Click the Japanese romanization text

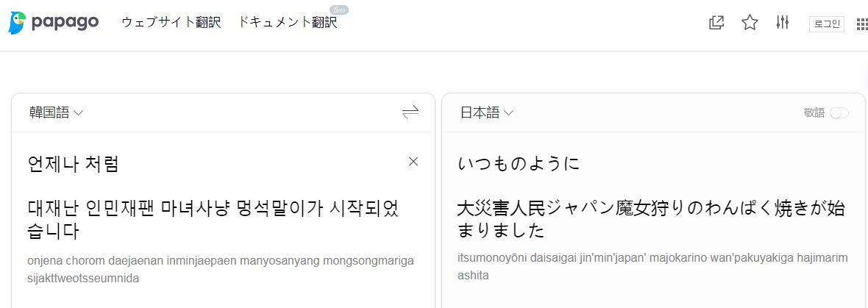pyautogui.click(x=652, y=266)
